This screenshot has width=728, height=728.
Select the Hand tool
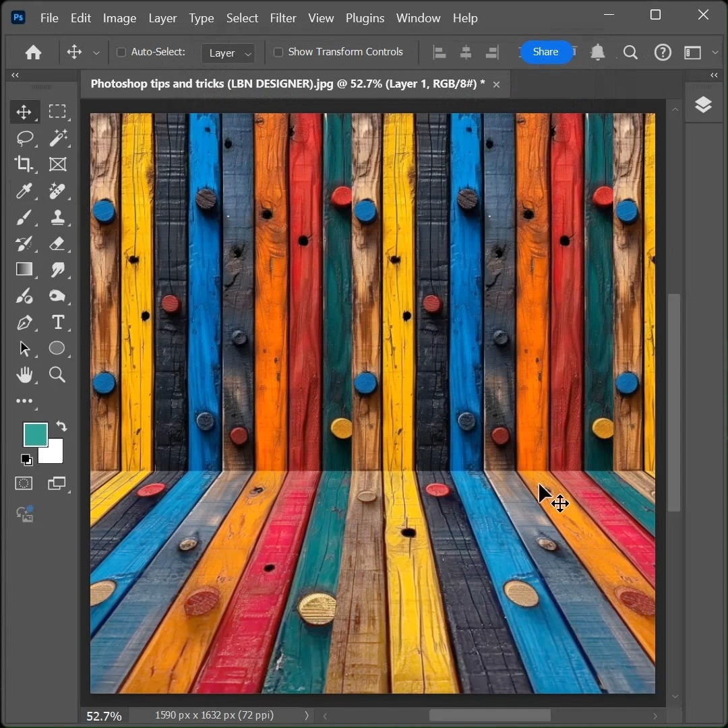24,375
